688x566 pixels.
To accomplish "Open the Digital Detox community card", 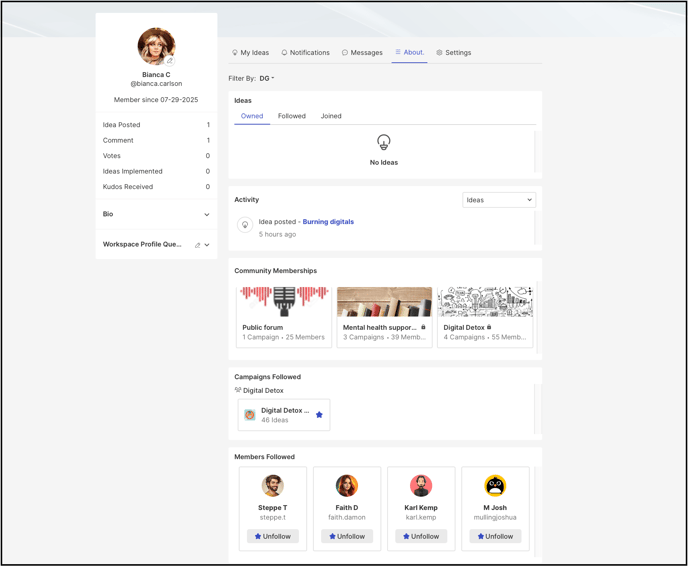I will click(x=485, y=317).
